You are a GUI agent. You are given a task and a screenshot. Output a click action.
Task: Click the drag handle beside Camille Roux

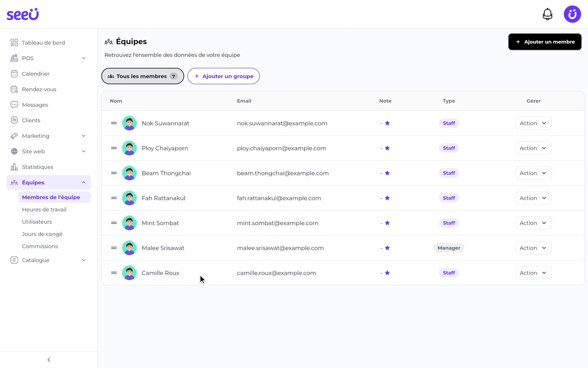(114, 273)
